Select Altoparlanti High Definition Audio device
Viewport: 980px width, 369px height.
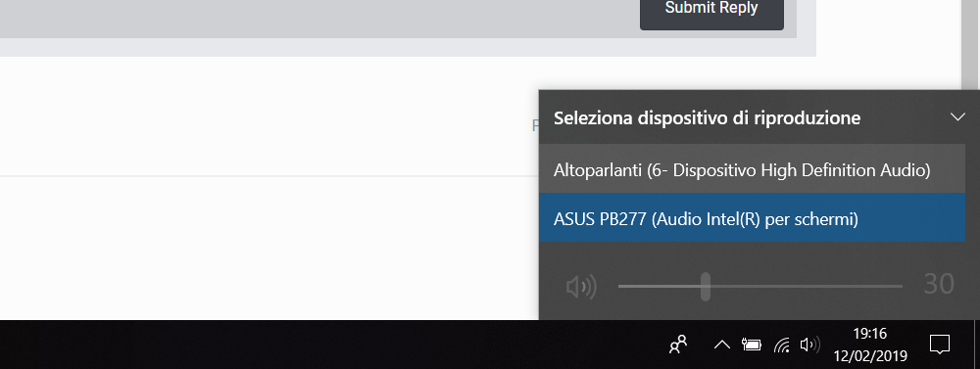click(752, 169)
